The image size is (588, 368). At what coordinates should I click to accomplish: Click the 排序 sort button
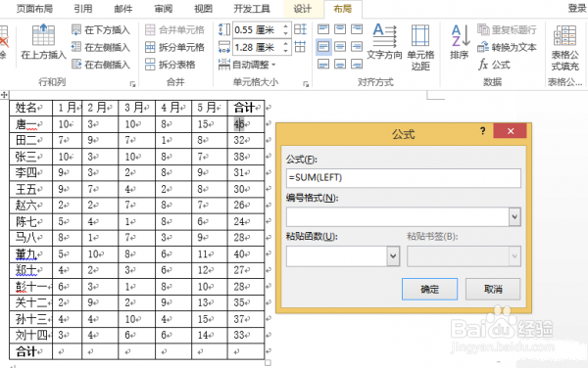pos(460,41)
